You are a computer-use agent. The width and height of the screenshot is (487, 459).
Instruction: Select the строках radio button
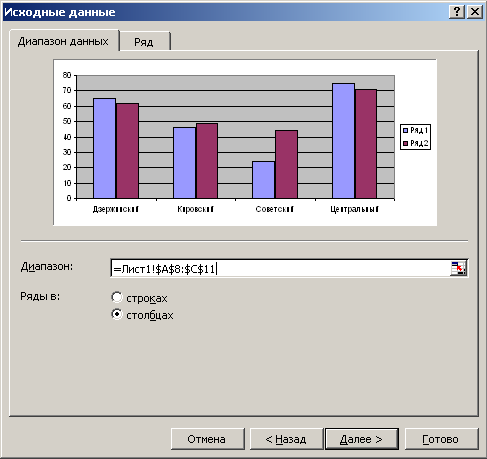[117, 297]
